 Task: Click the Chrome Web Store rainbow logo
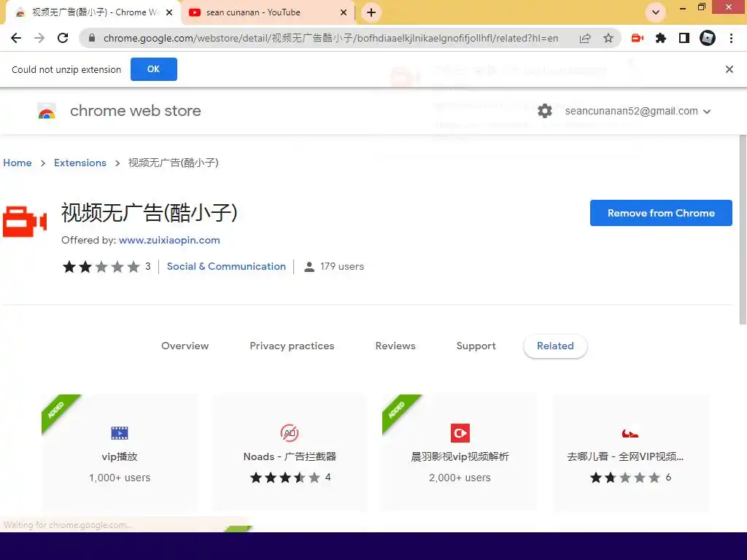pyautogui.click(x=47, y=111)
